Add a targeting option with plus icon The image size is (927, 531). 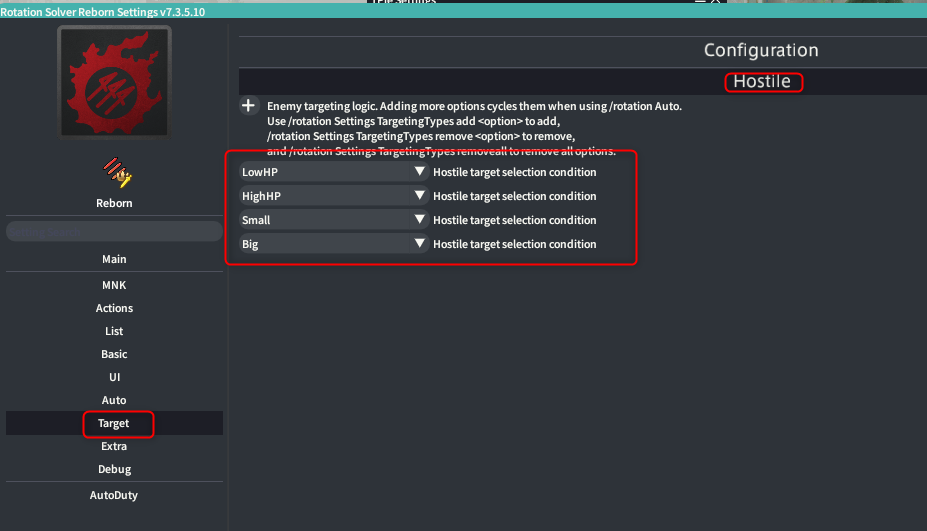coord(249,106)
